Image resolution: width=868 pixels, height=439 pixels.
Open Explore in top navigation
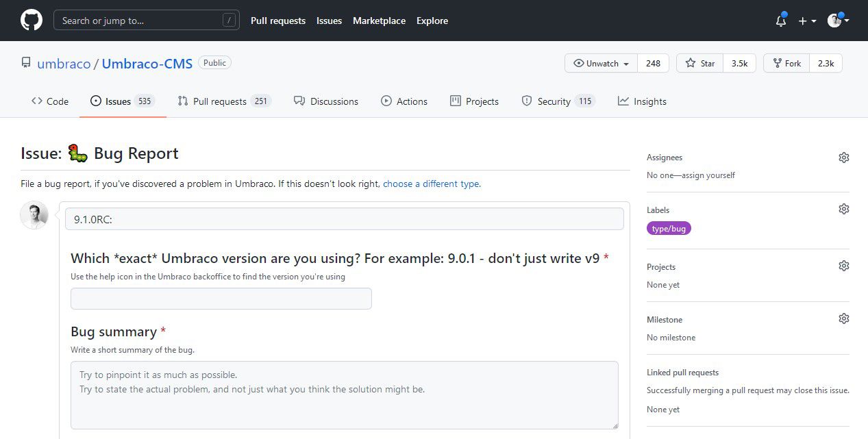tap(432, 21)
